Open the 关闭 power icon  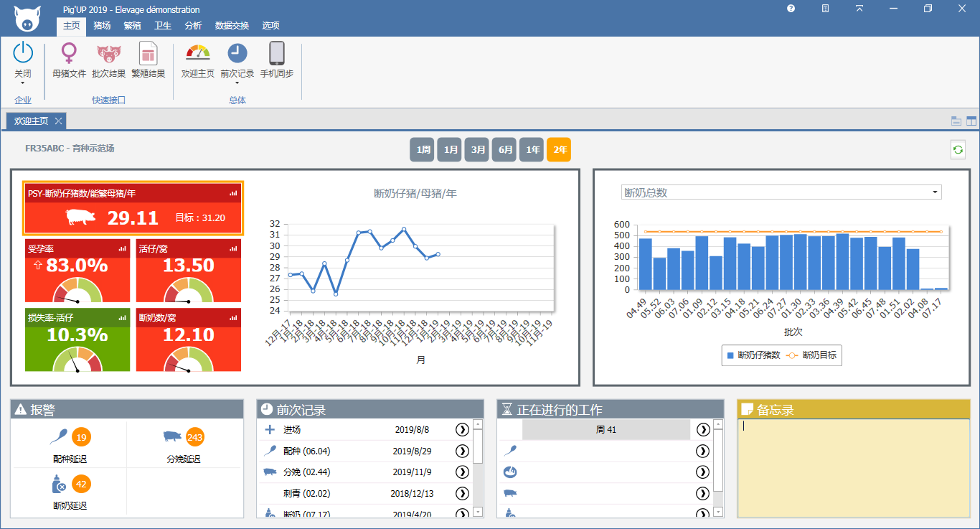click(x=23, y=52)
